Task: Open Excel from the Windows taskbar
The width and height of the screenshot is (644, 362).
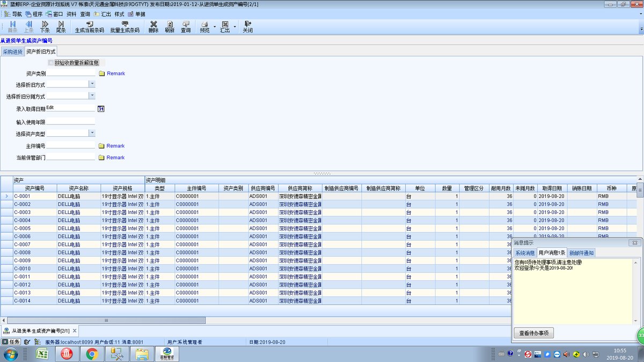Action: (43, 354)
